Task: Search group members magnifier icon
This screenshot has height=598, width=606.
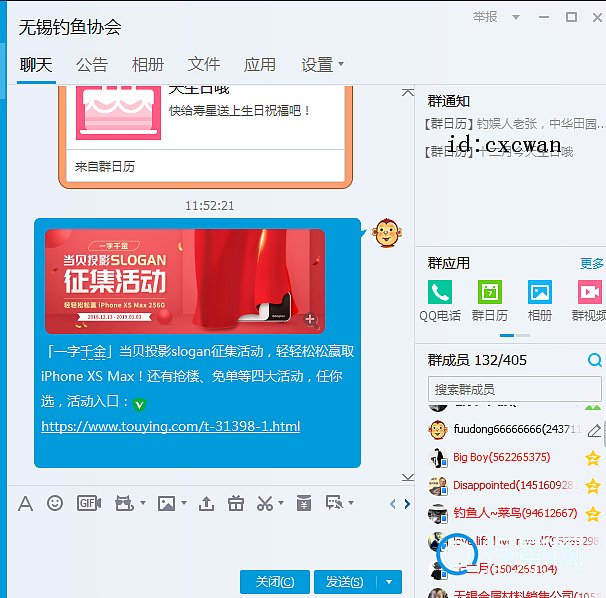Action: [x=594, y=360]
